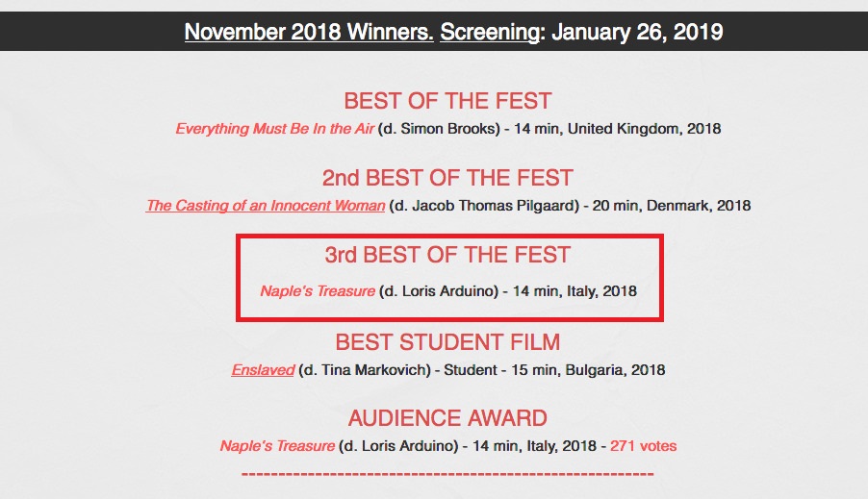Click the red dashed separator line
This screenshot has height=499, width=868.
447,474
